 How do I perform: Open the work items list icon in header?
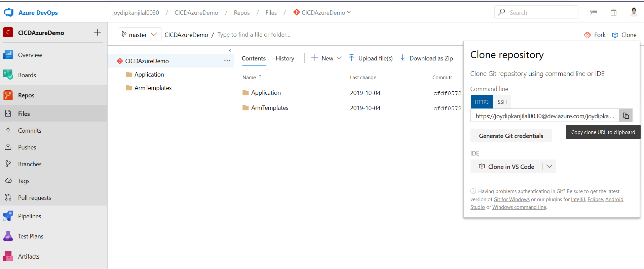(594, 12)
